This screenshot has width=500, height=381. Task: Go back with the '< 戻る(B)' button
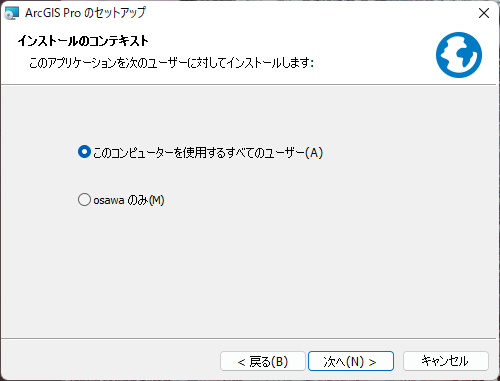(x=263, y=361)
